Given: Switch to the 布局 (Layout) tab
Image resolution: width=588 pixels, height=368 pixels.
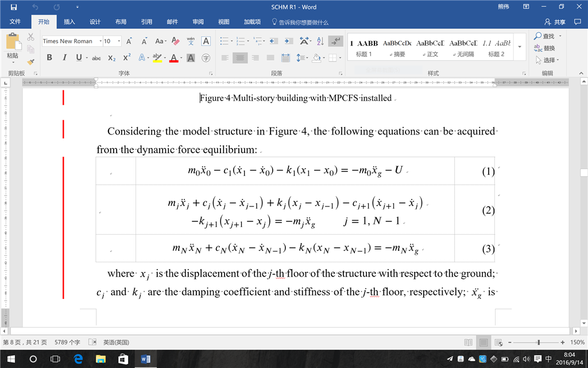Looking at the screenshot, I should [121, 22].
